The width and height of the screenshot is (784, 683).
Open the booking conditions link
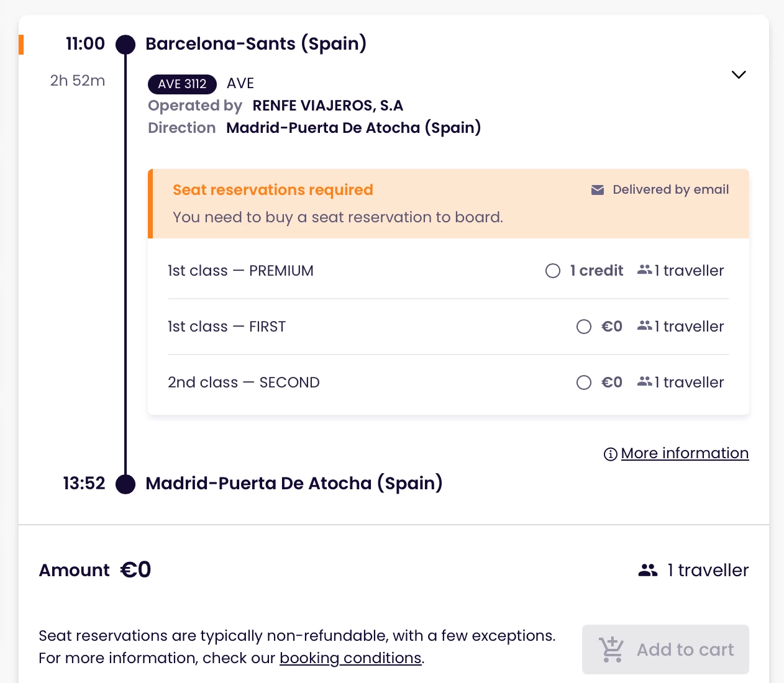(x=350, y=658)
